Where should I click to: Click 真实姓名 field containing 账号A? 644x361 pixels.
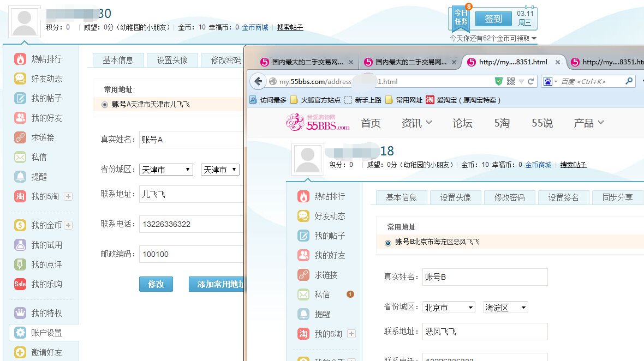tap(192, 140)
